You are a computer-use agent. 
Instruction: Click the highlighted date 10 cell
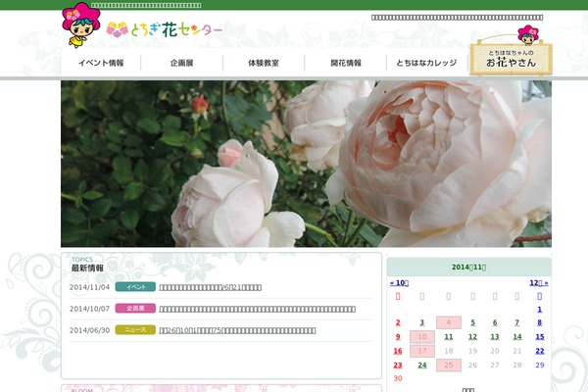click(x=422, y=337)
